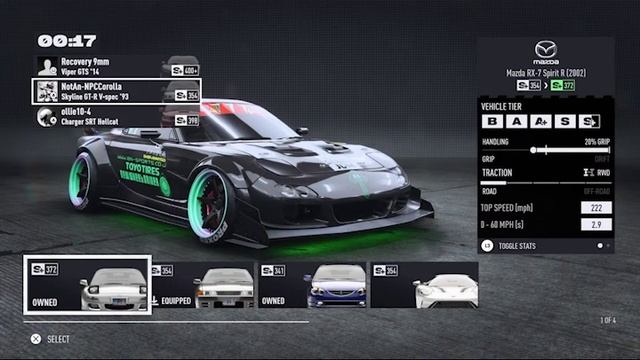Select vehicle tier A

coord(516,121)
